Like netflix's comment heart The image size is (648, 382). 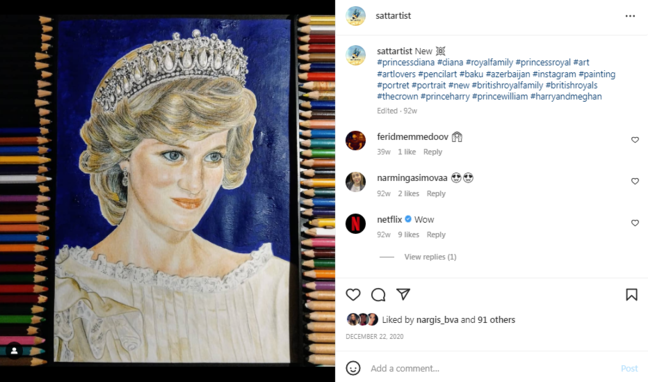tap(635, 223)
